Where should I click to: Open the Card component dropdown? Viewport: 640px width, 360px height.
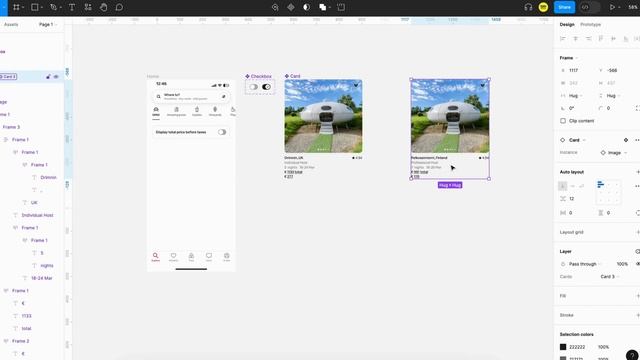(577, 140)
